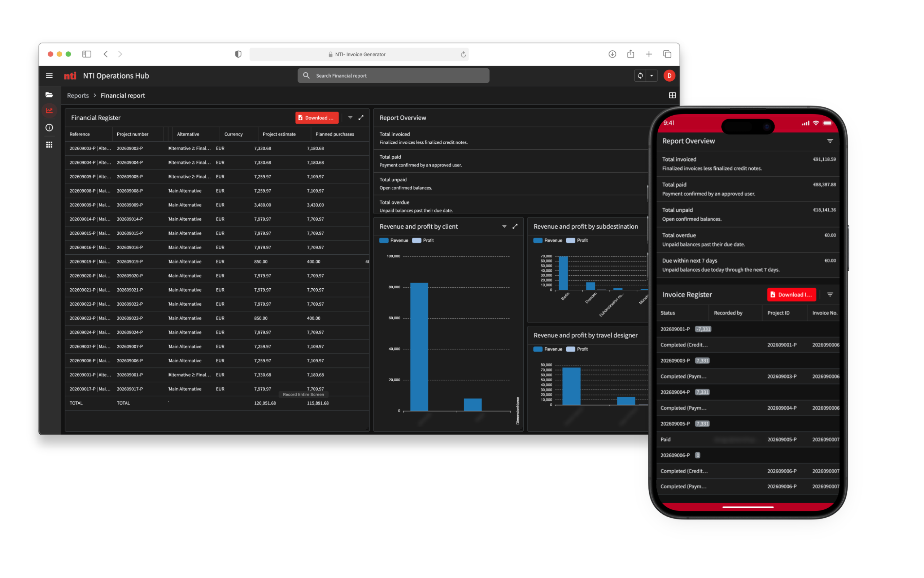The height and width of the screenshot is (578, 924).
Task: Click the Search Financial report field
Action: pos(393,76)
